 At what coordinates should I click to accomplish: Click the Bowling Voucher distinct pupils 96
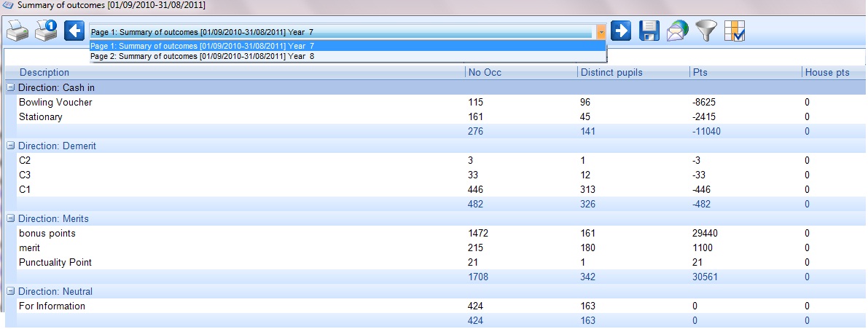click(586, 103)
